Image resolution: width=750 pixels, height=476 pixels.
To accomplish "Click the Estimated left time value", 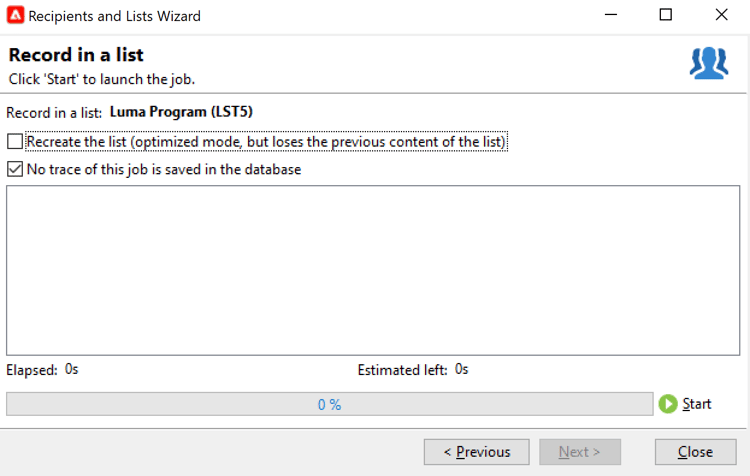I will [462, 369].
